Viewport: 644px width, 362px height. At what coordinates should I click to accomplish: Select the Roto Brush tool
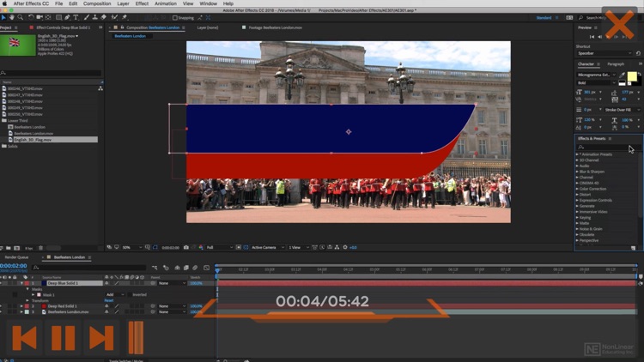pyautogui.click(x=114, y=17)
